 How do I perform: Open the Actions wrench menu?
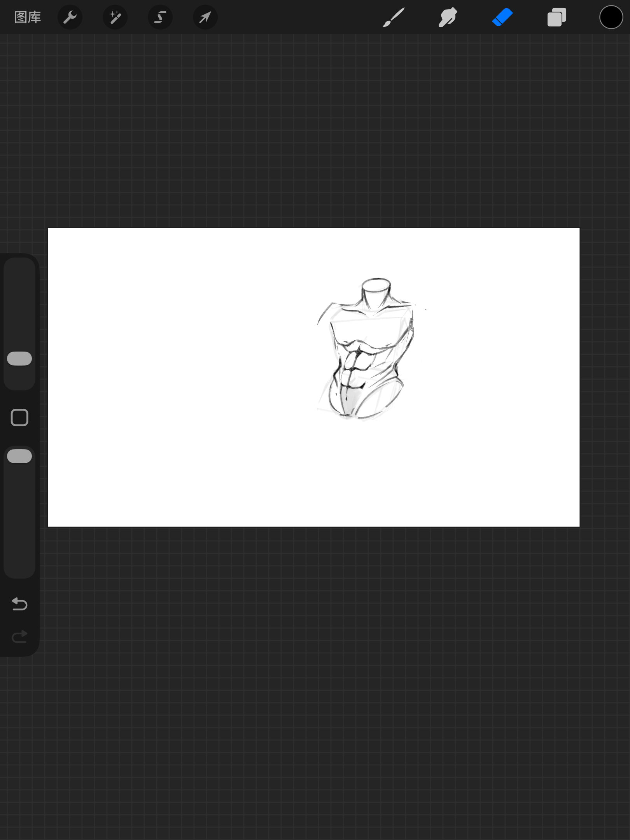70,17
